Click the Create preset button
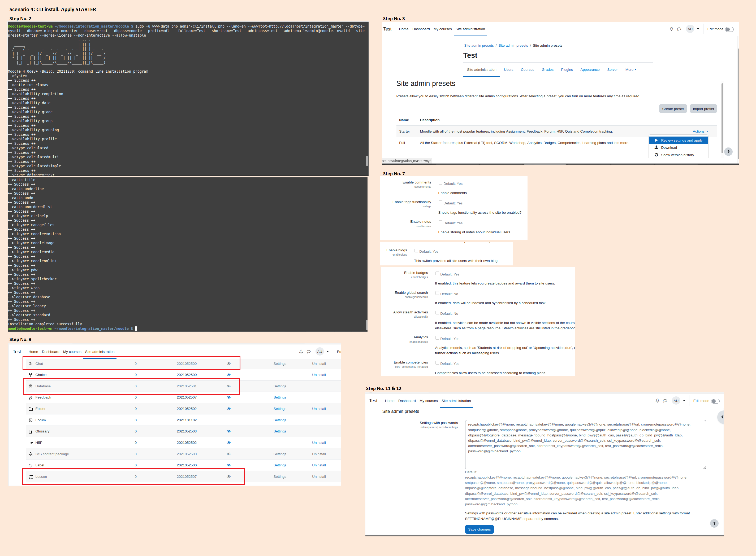The height and width of the screenshot is (556, 756). click(x=673, y=109)
